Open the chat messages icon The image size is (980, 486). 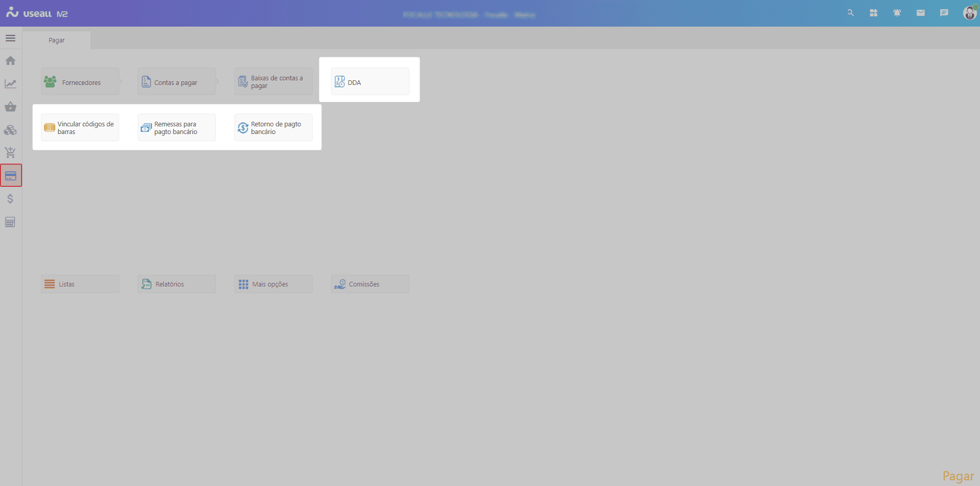(944, 13)
